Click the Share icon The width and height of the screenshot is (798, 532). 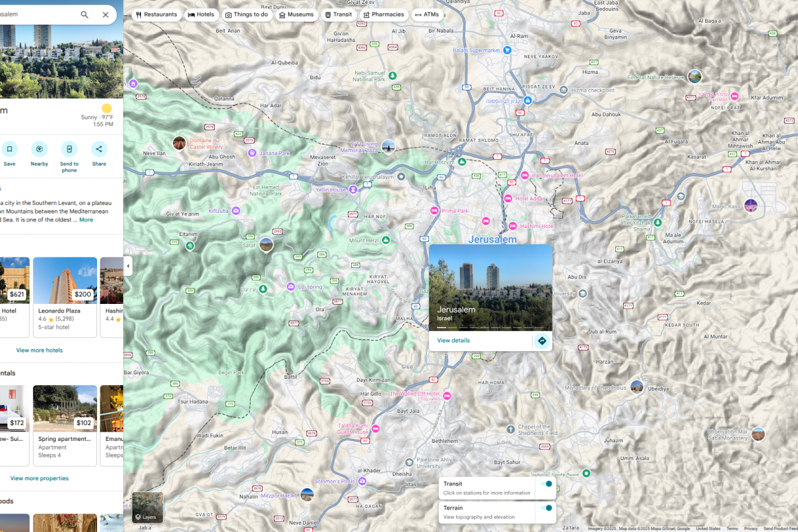[x=99, y=149]
